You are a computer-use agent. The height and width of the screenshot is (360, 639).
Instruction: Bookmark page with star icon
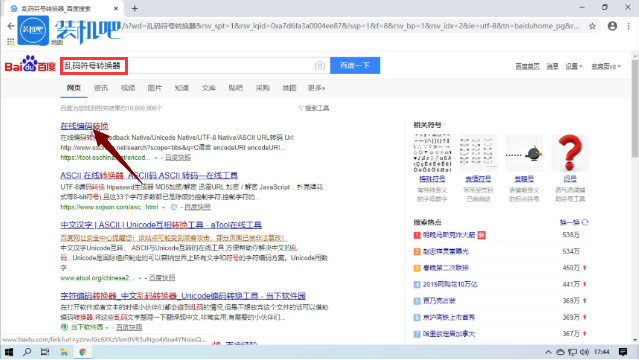pyautogui.click(x=593, y=26)
